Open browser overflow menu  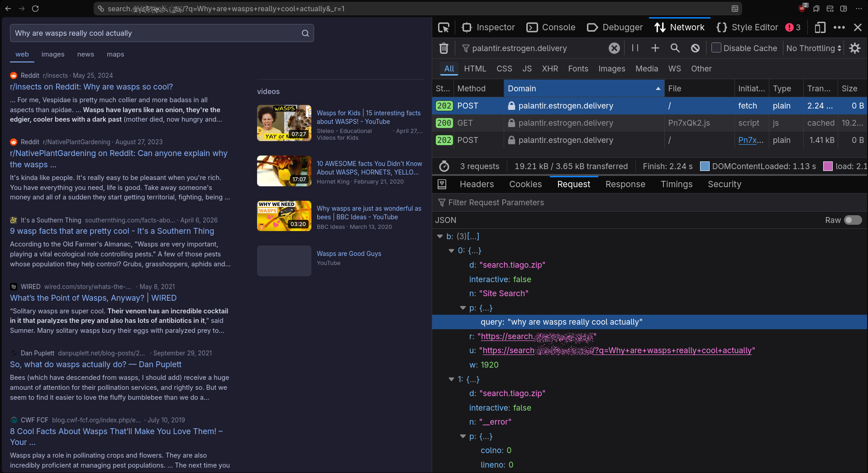pos(859,9)
